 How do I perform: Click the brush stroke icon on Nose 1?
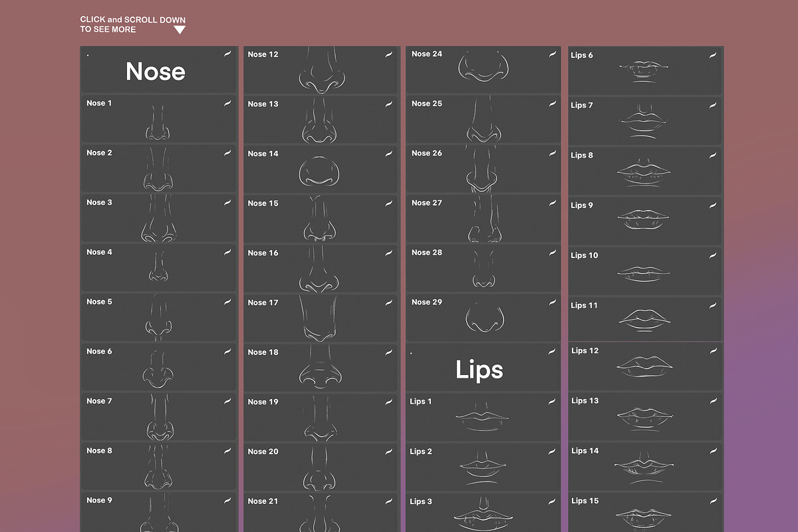click(227, 103)
